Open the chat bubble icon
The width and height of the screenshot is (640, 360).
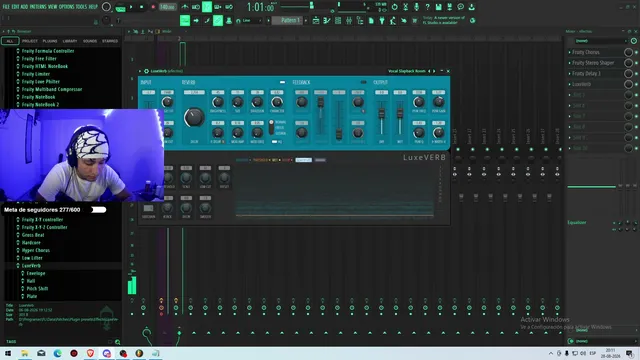460,7
